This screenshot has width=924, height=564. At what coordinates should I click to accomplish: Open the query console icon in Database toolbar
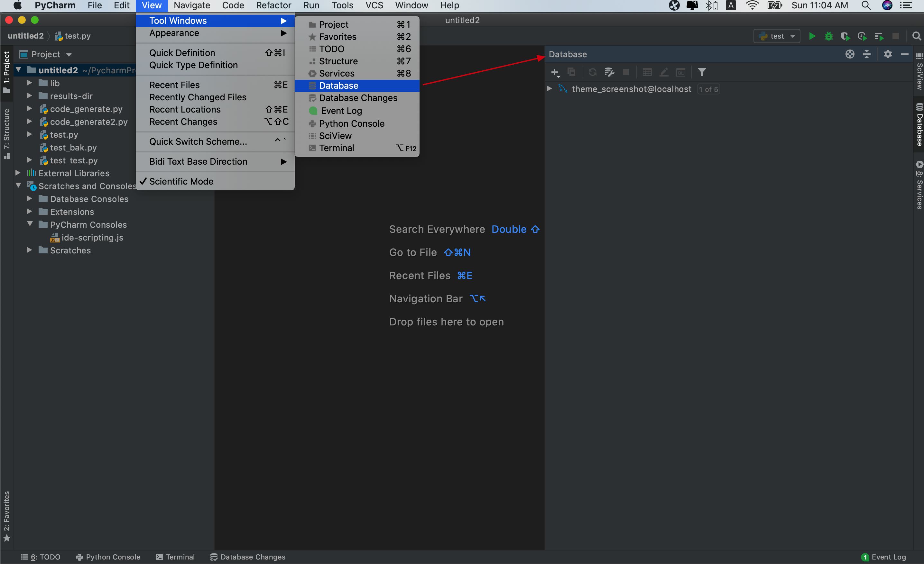click(x=681, y=72)
